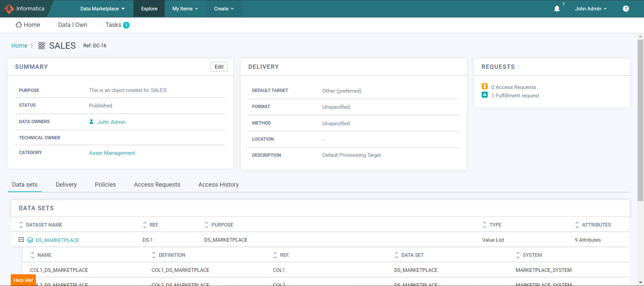The width and height of the screenshot is (644, 286).
Task: Click the Home breadcrumb link
Action: click(x=19, y=46)
